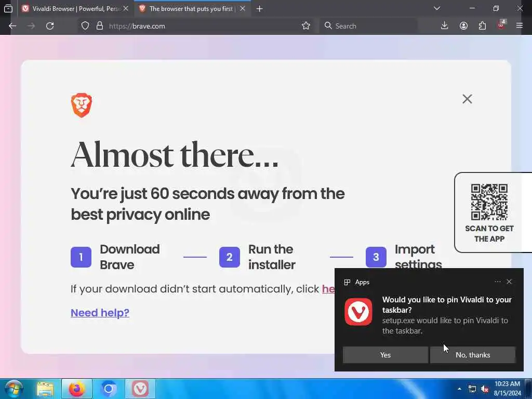Decline pinning with 'No, thanks'
Image resolution: width=532 pixels, height=399 pixels.
[x=473, y=355]
